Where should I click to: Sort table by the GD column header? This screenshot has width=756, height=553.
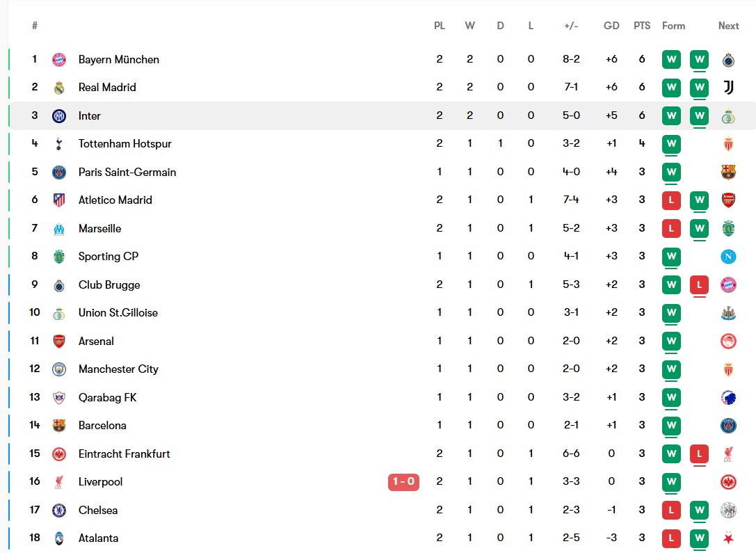611,26
